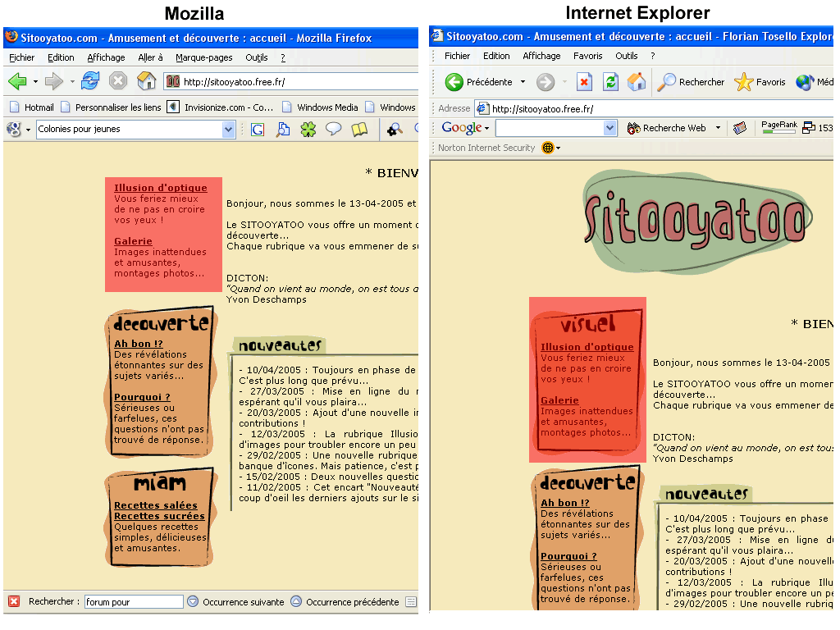
Task: Open Firefox Outils menu
Action: click(x=257, y=57)
